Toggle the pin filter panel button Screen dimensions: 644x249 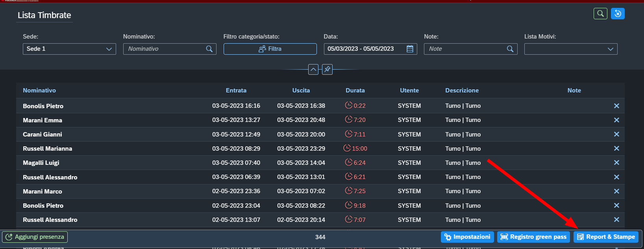pyautogui.click(x=327, y=70)
